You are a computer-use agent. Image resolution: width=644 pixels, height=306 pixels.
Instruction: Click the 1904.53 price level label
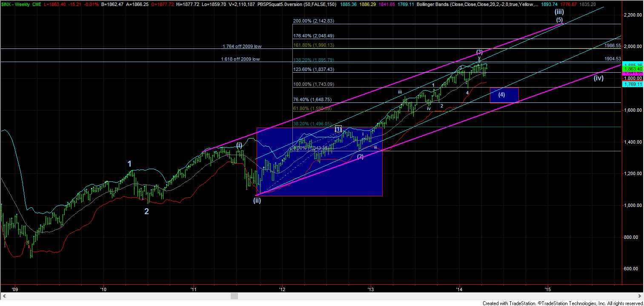tap(613, 59)
